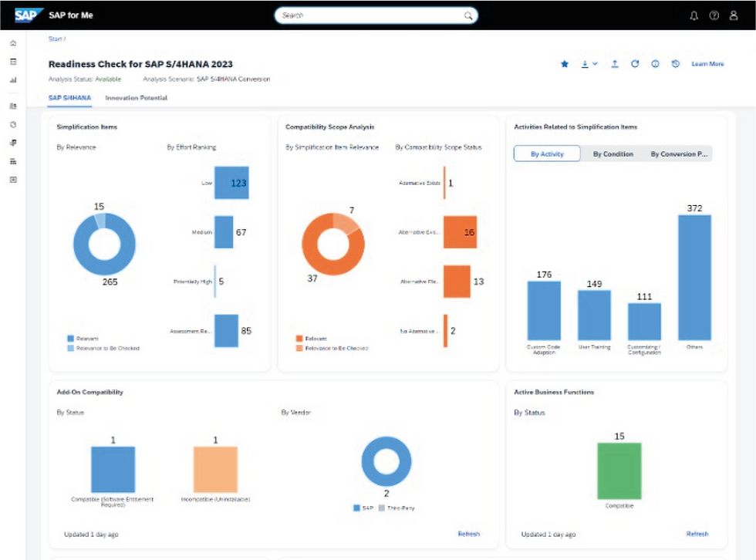Image resolution: width=756 pixels, height=560 pixels.
Task: Click the upload share icon
Action: [x=615, y=63]
